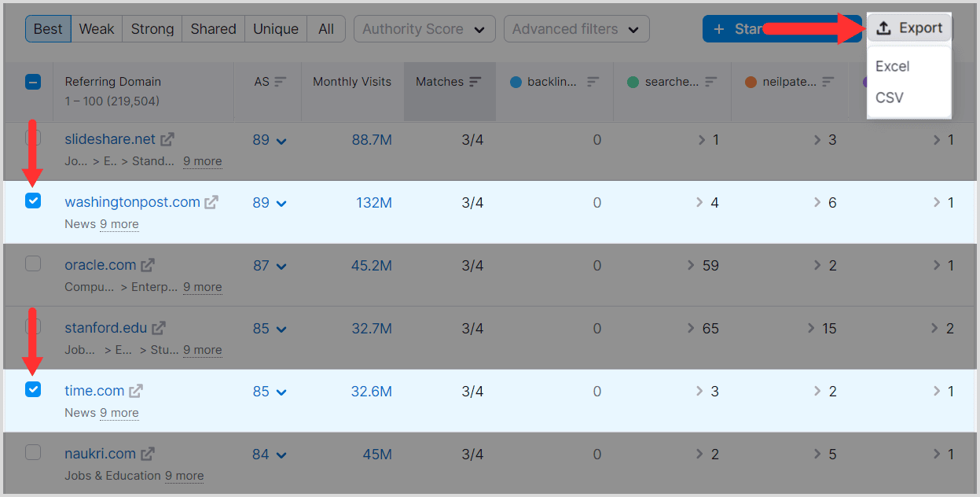Viewport: 980px width, 497px height.
Task: Open external link icon next to time.com
Action: (x=136, y=391)
